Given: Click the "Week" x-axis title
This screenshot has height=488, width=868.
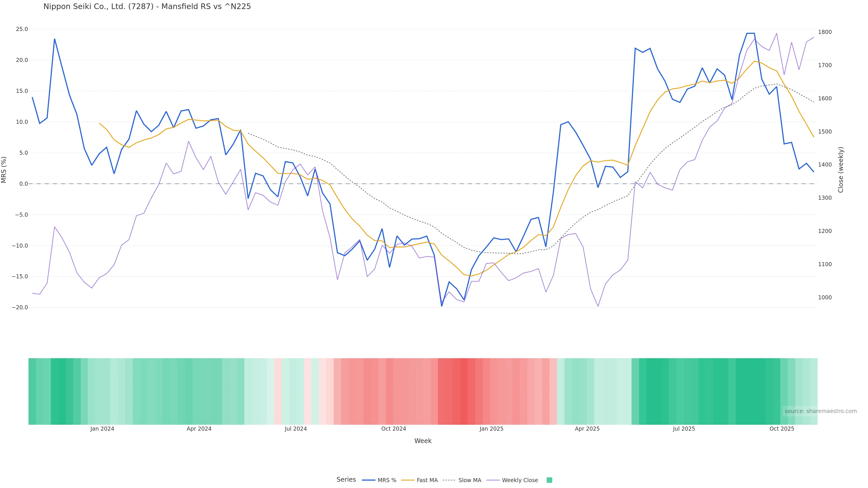Looking at the screenshot, I should point(422,441).
